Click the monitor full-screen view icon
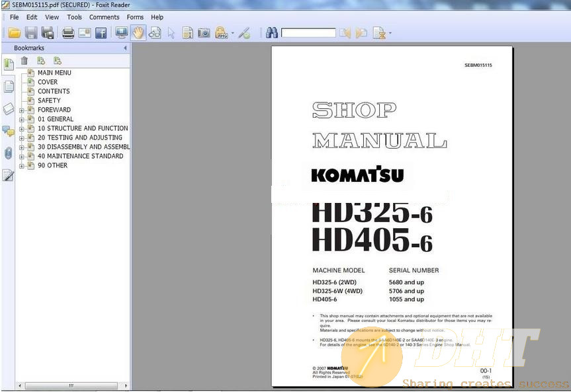This screenshot has width=571, height=392. click(121, 33)
